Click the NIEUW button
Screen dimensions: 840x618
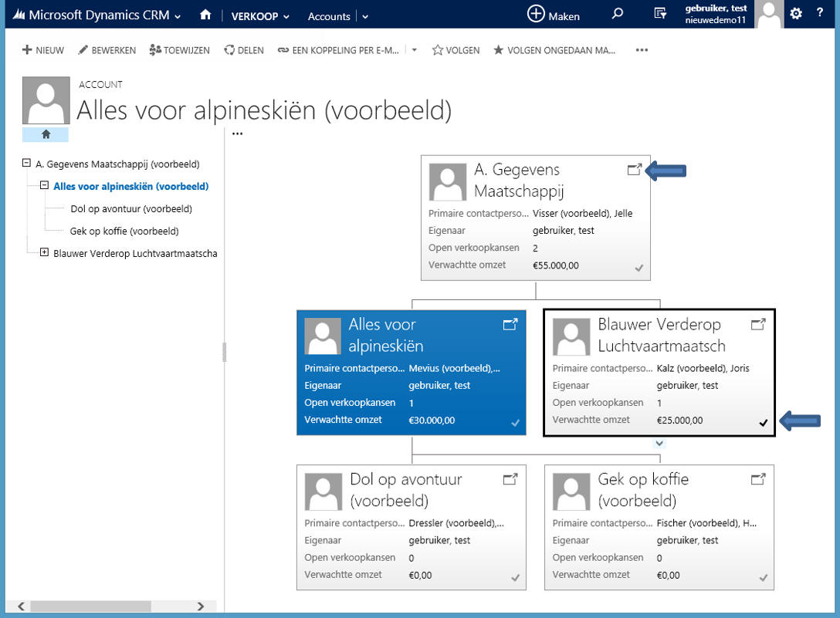click(x=43, y=50)
